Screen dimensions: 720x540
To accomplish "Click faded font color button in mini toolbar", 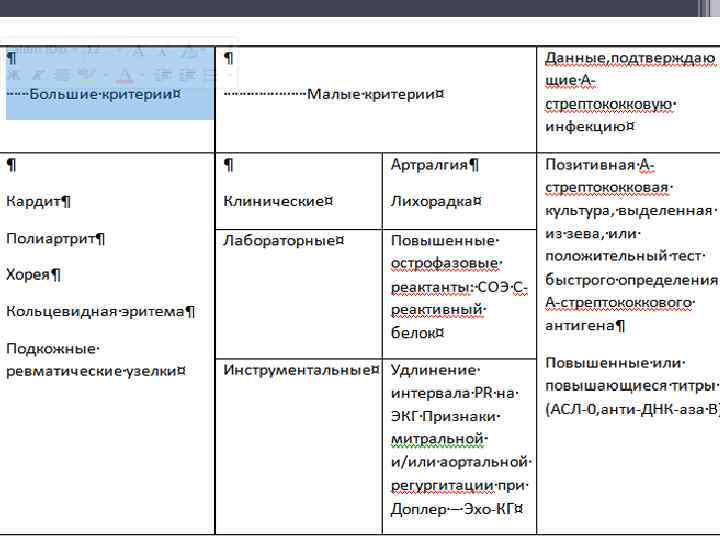I will tap(124, 75).
